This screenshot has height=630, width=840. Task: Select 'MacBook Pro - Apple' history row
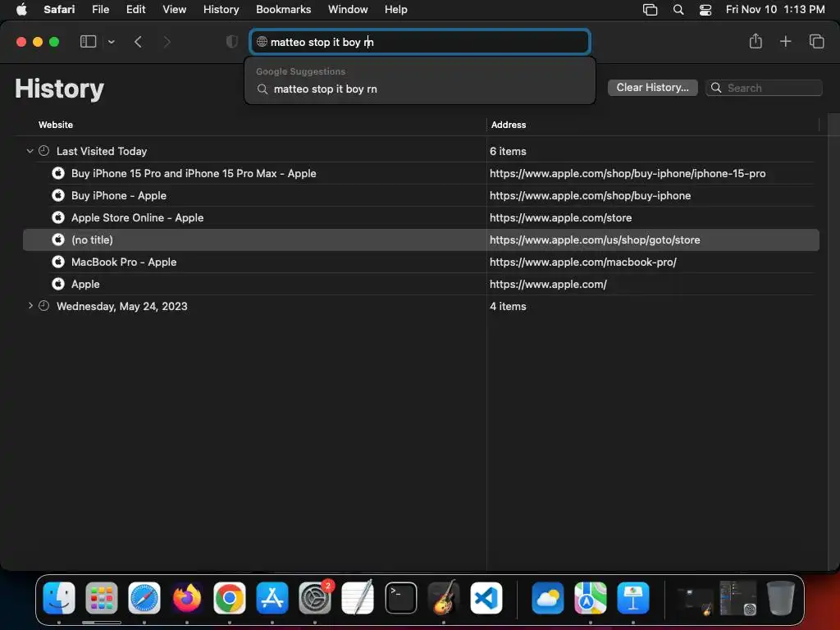click(x=421, y=262)
